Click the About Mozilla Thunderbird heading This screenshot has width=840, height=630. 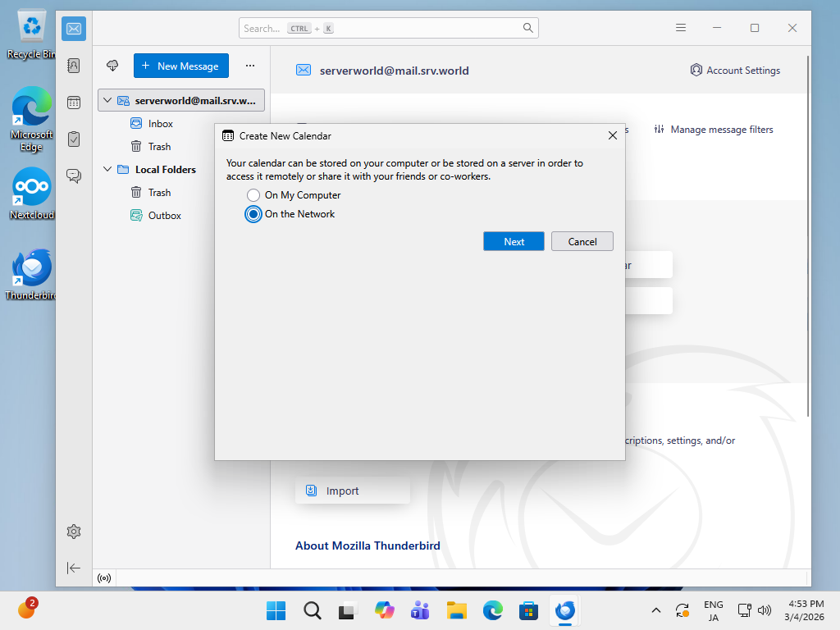click(367, 546)
